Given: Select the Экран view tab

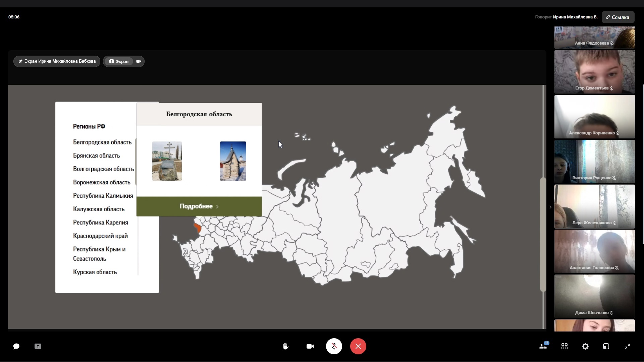Looking at the screenshot, I should click(x=119, y=61).
